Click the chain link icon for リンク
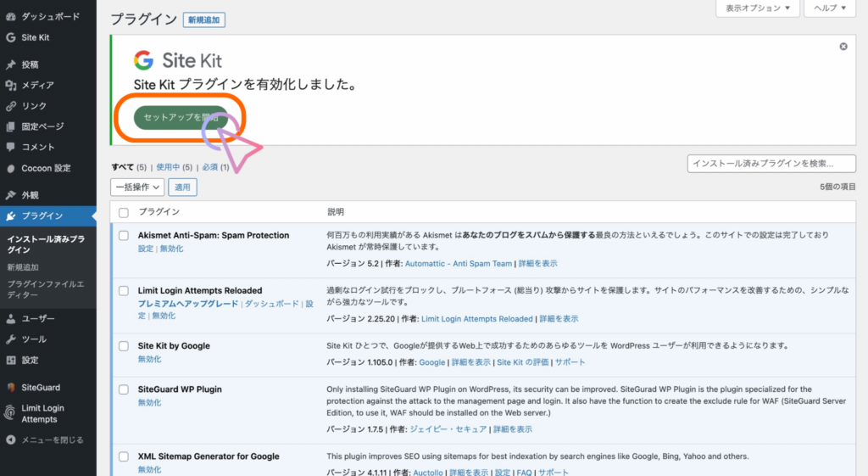868x476 pixels. 10,106
